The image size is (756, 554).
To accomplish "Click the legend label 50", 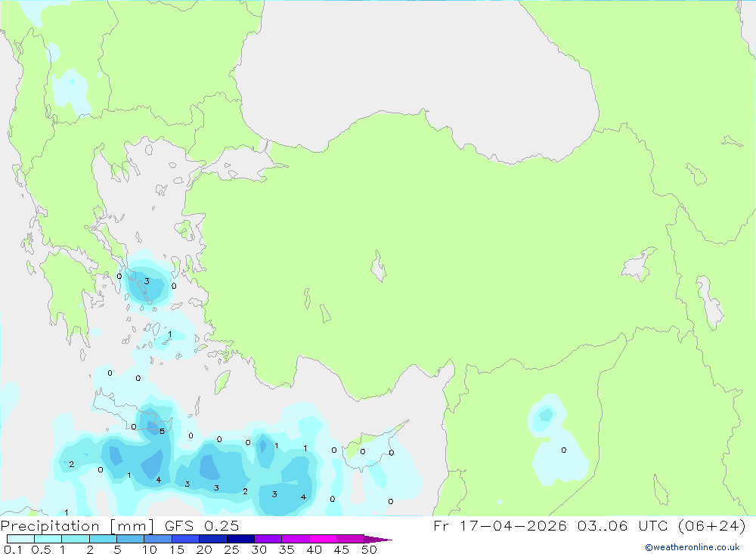I will coord(370,549).
